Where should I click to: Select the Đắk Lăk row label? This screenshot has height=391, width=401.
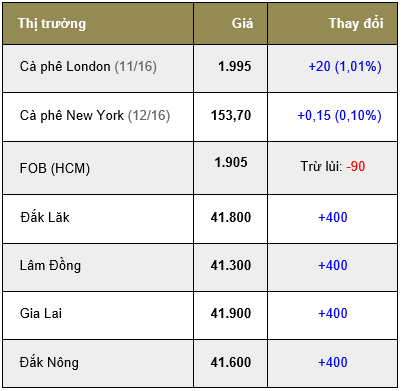tap(45, 217)
